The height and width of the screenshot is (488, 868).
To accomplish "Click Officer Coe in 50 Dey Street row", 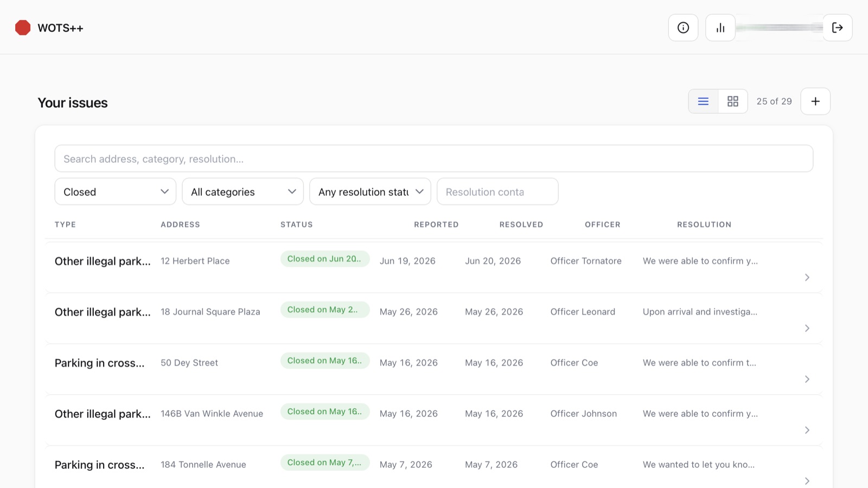I will coord(574,363).
